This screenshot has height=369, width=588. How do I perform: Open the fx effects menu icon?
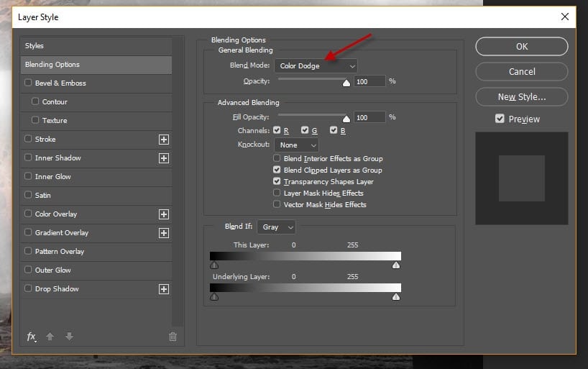tap(32, 337)
